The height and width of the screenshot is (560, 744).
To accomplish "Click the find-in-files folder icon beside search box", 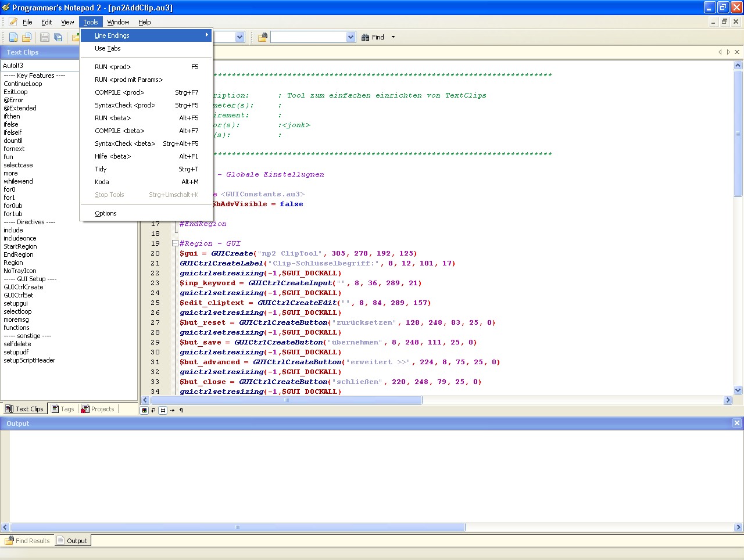I will point(263,37).
